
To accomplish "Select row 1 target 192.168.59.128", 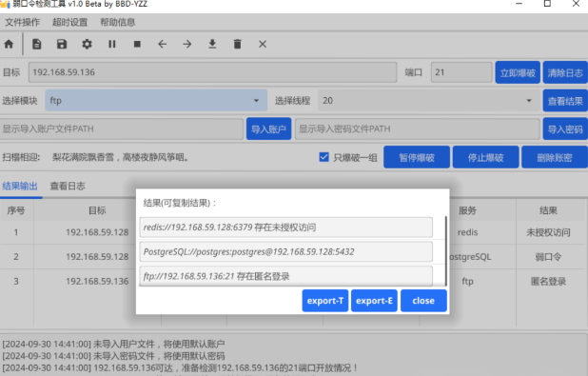I will [x=97, y=232].
